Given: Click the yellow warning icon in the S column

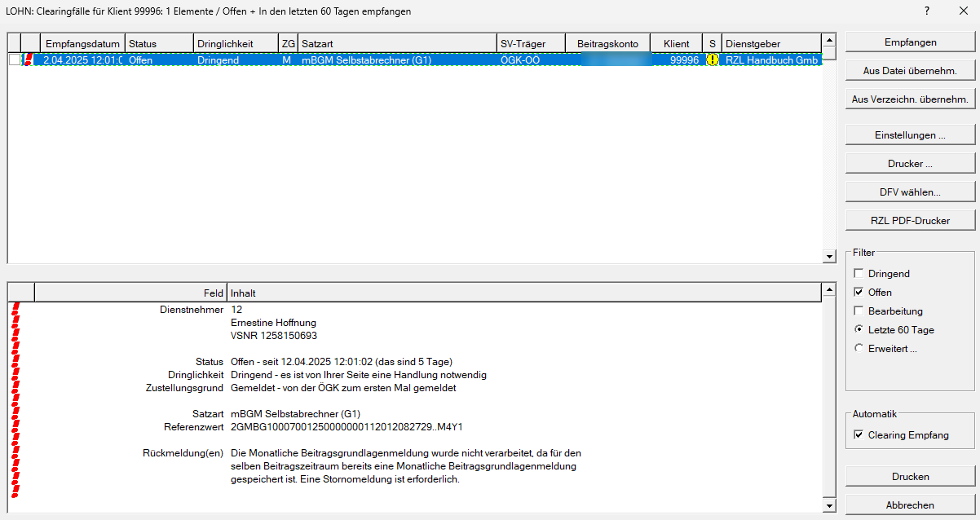Looking at the screenshot, I should [712, 59].
